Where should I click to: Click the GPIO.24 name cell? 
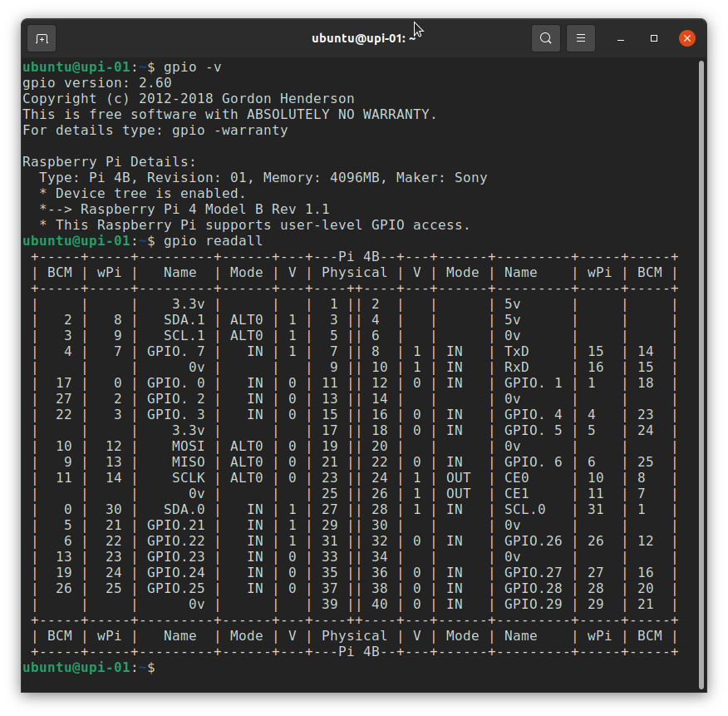175,573
